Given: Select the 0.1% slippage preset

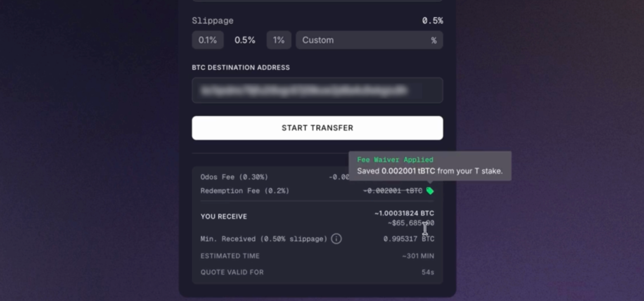Looking at the screenshot, I should click(208, 40).
